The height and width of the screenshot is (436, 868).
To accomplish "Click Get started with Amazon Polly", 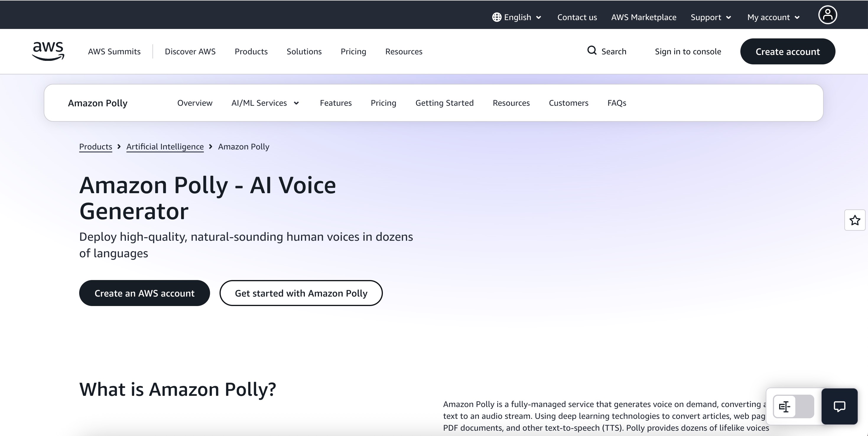I will (301, 293).
